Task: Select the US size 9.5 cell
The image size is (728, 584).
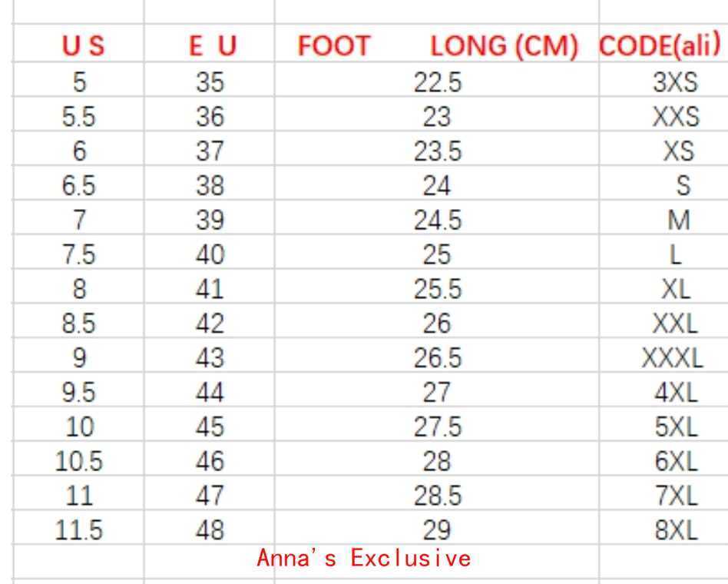Action: (79, 393)
